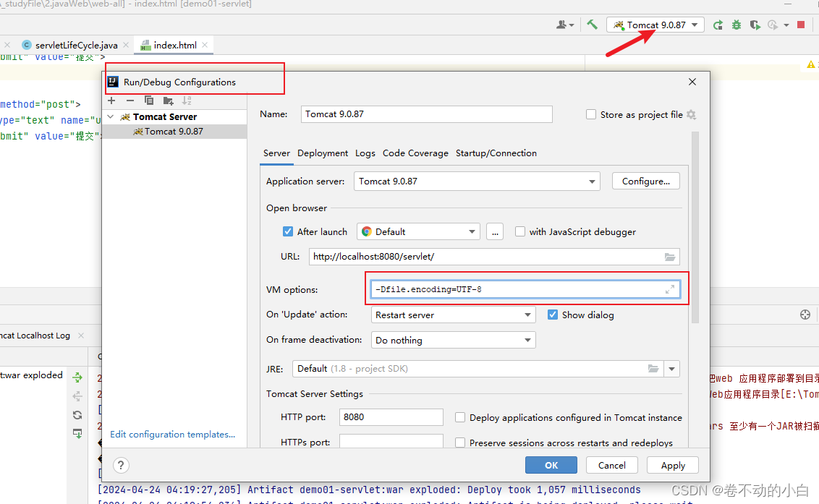Enable Deploy applications configured in Tomcat instance
This screenshot has width=819, height=504.
459,417
